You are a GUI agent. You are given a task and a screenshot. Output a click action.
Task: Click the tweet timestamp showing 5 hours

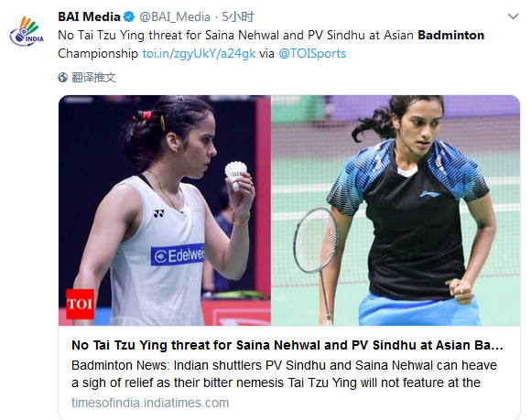(238, 16)
